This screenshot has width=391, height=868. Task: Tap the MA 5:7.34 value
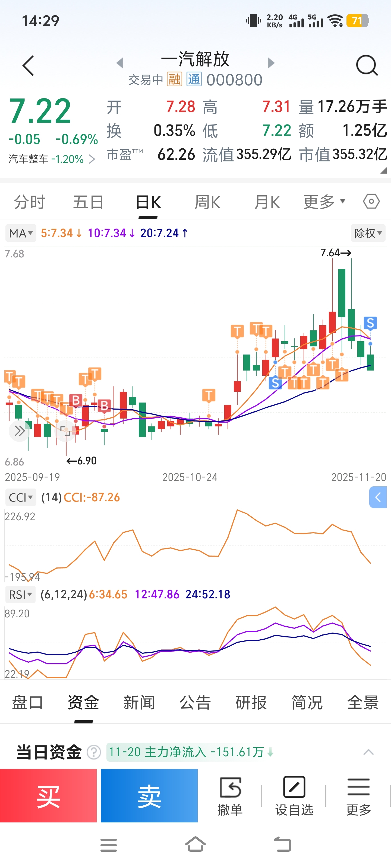[61, 233]
